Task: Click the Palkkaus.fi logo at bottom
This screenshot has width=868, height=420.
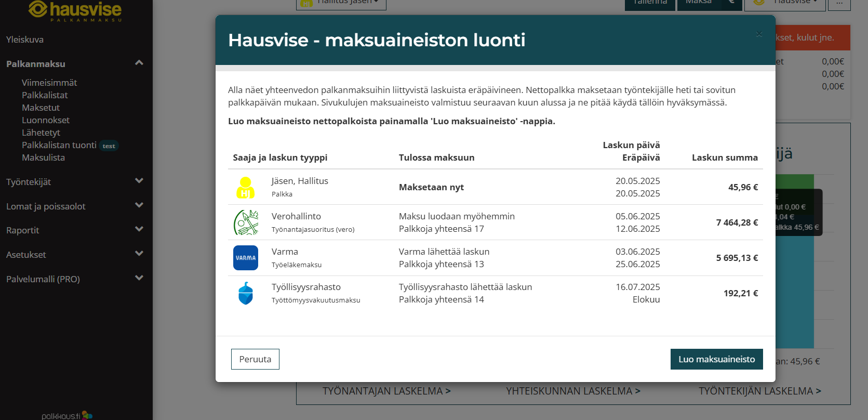Action: (x=67, y=416)
